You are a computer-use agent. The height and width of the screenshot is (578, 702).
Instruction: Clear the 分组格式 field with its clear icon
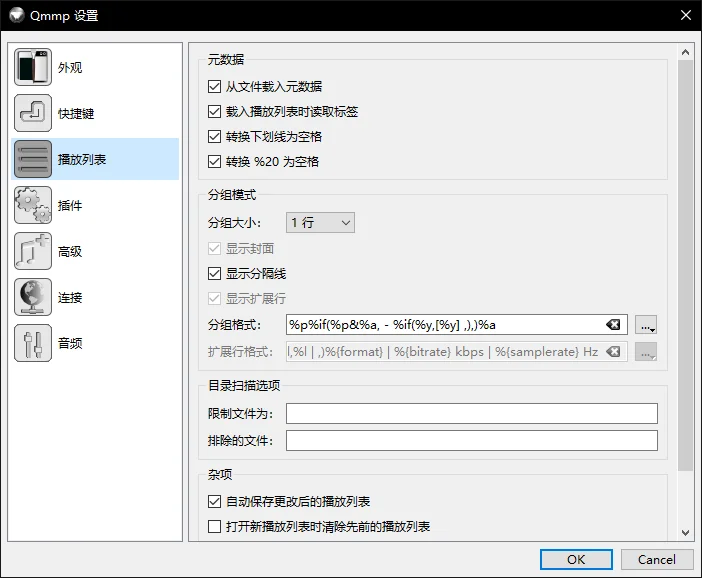tap(613, 325)
